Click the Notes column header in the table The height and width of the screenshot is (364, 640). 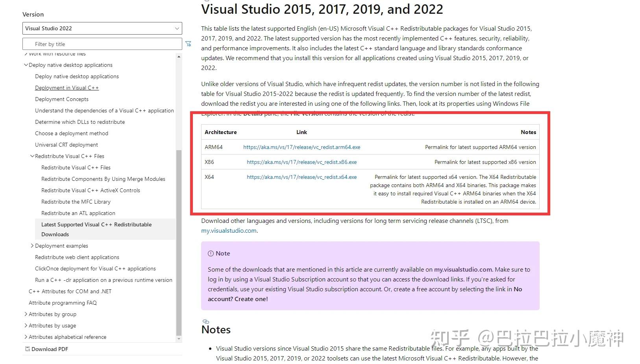pos(528,132)
